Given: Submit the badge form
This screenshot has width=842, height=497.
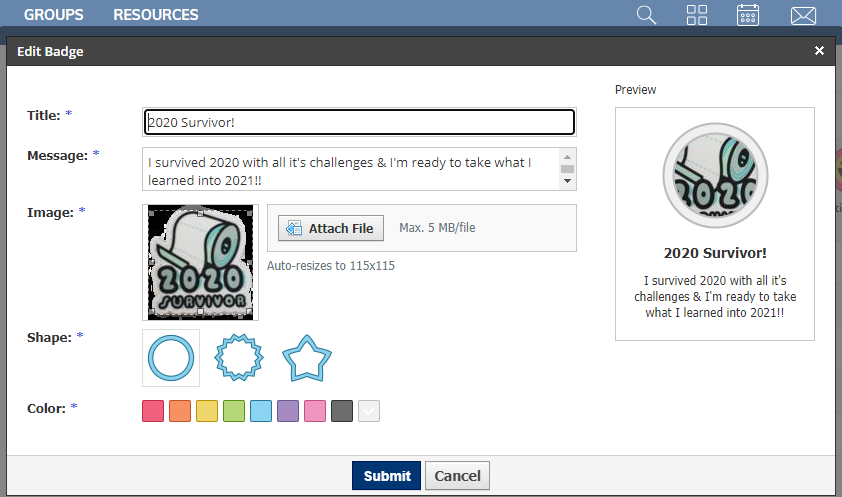Looking at the screenshot, I should (x=387, y=476).
